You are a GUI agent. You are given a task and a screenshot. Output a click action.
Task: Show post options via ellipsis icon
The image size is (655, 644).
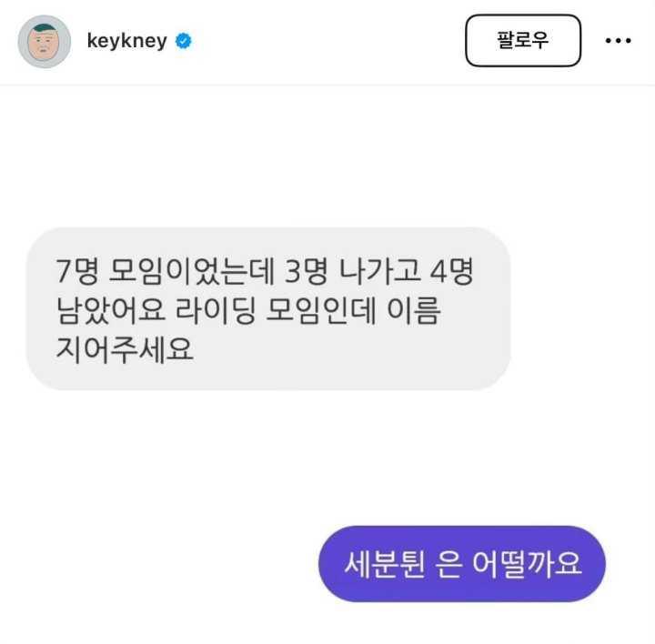pyautogui.click(x=619, y=41)
